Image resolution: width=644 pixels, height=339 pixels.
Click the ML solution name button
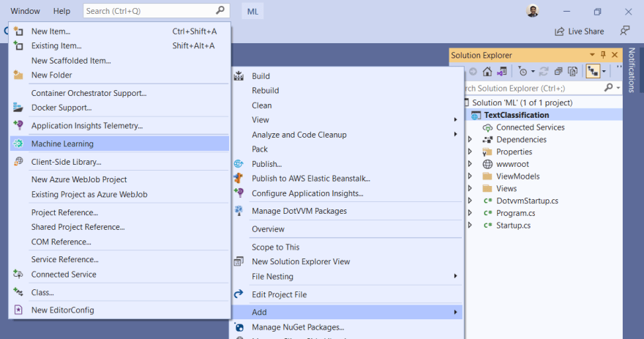click(252, 11)
